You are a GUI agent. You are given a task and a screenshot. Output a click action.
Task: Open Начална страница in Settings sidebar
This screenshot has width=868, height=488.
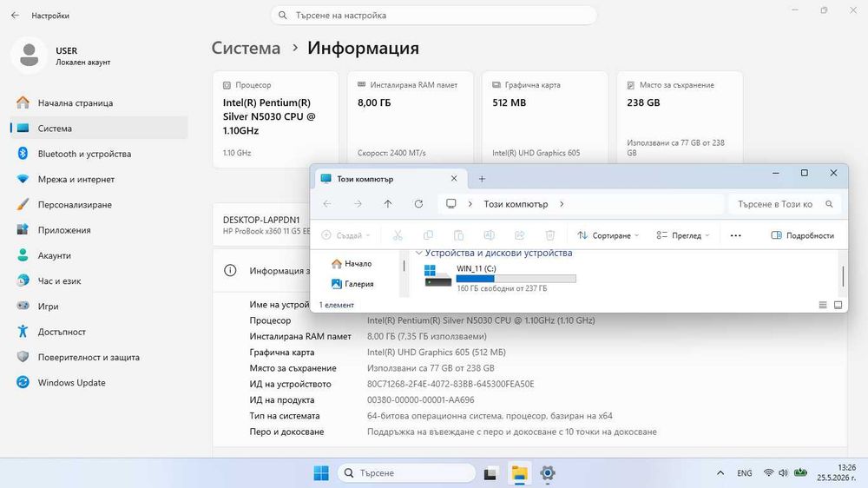point(99,103)
